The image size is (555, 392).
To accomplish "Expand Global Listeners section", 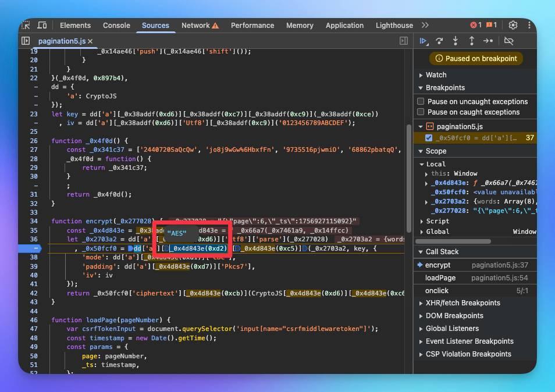I will coord(421,329).
